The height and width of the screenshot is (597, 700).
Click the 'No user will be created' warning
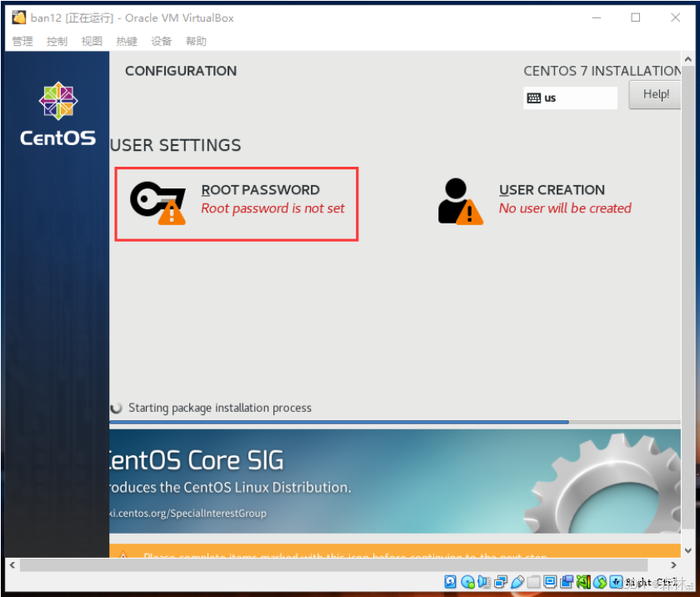point(565,208)
